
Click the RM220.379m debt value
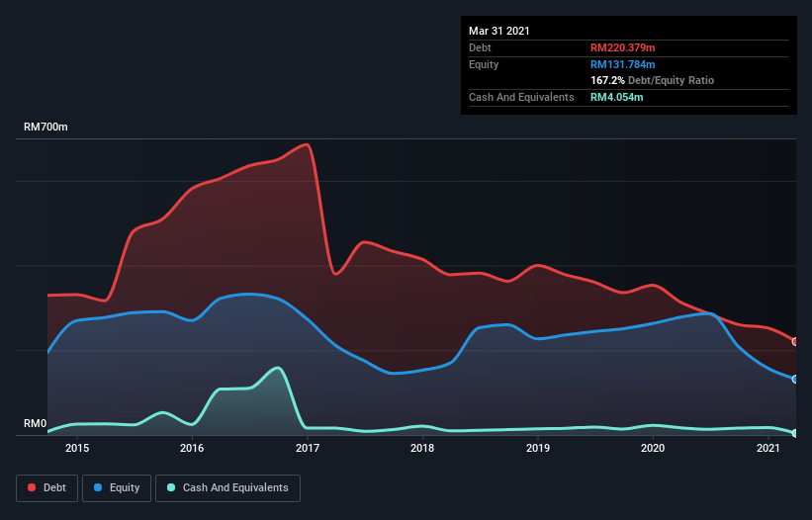pyautogui.click(x=622, y=47)
